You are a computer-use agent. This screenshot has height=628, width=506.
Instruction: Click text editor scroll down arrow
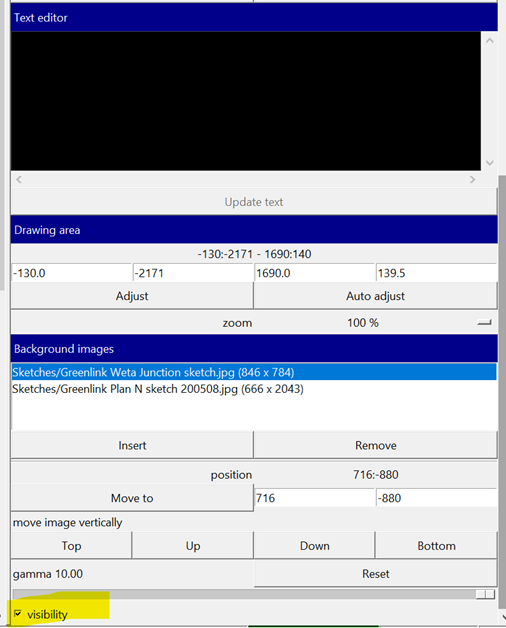point(489,163)
